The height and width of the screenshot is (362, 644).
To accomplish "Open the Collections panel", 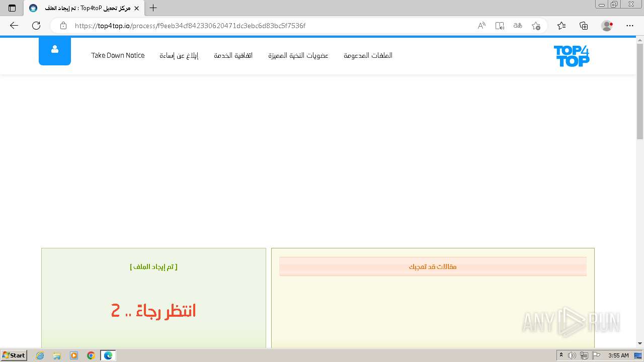I will coord(584,26).
